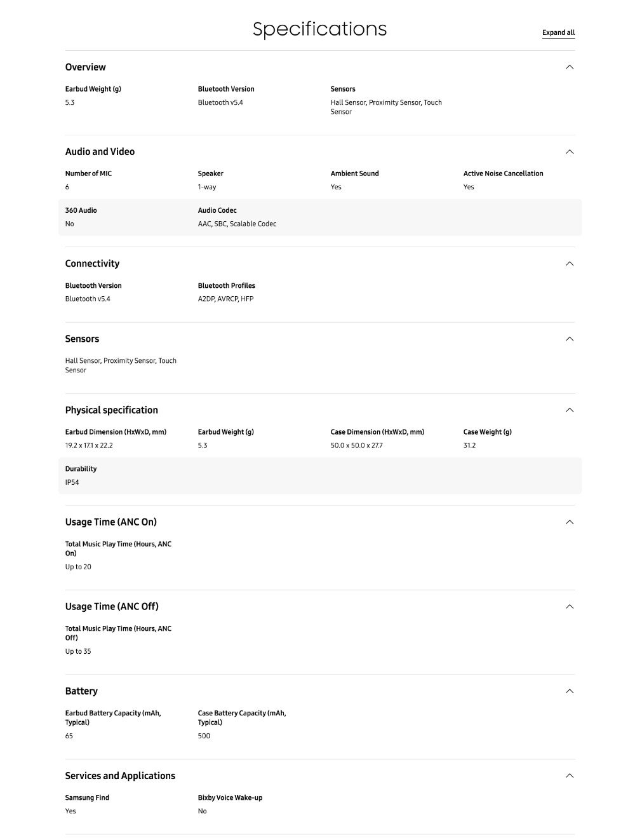Collapse the Sensors section chevron arrow
This screenshot has height=840, width=635.
(x=570, y=339)
